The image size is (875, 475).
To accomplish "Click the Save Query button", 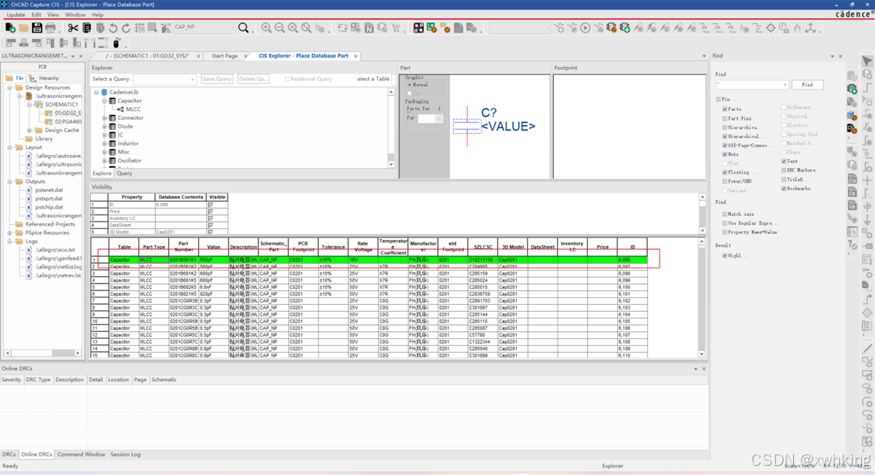I will click(217, 79).
